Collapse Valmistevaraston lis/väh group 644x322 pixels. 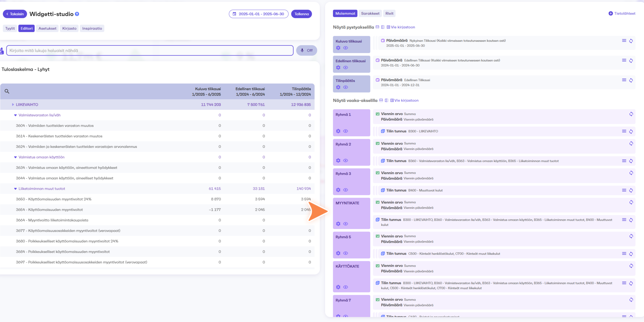pos(15,115)
